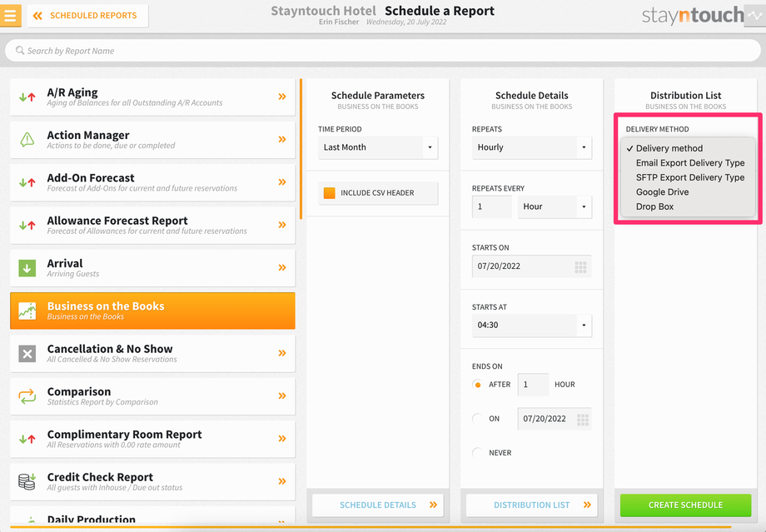Screen dimensions: 766x532
Task: Click the Allowance Forecast Report arrows icon
Action: [27, 226]
